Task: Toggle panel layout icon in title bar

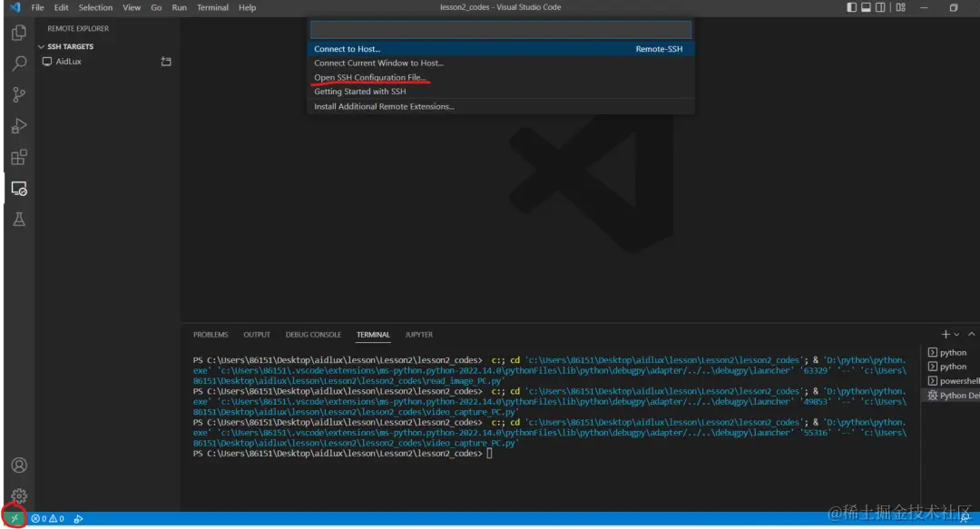Action: point(866,7)
